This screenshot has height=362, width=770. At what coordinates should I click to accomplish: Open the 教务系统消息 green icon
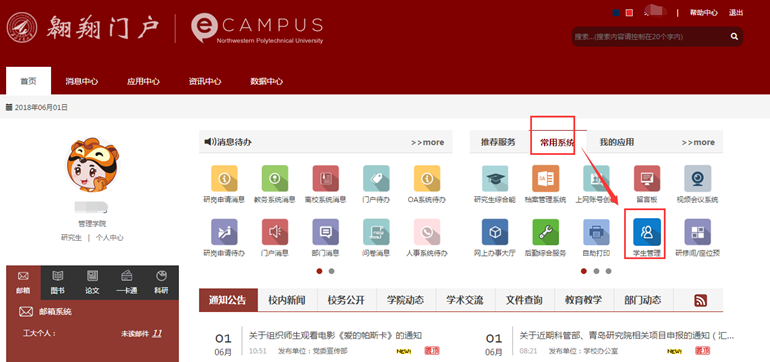click(275, 178)
